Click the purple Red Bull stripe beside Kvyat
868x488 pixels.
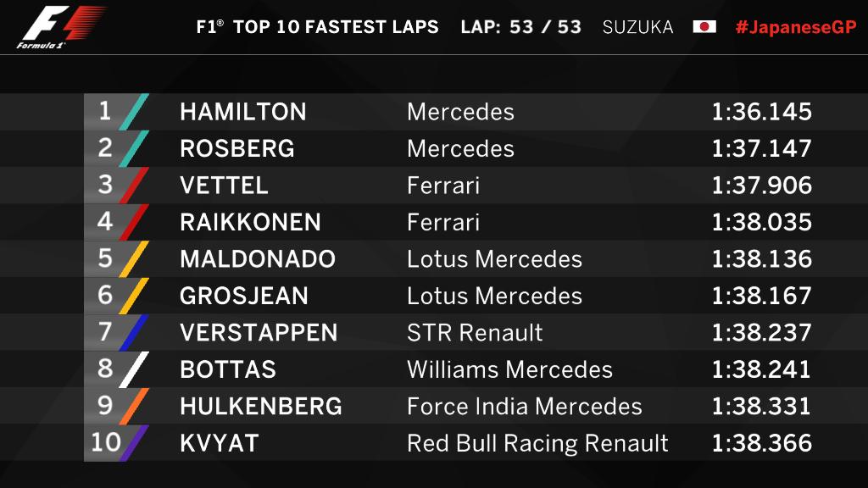tap(135, 442)
